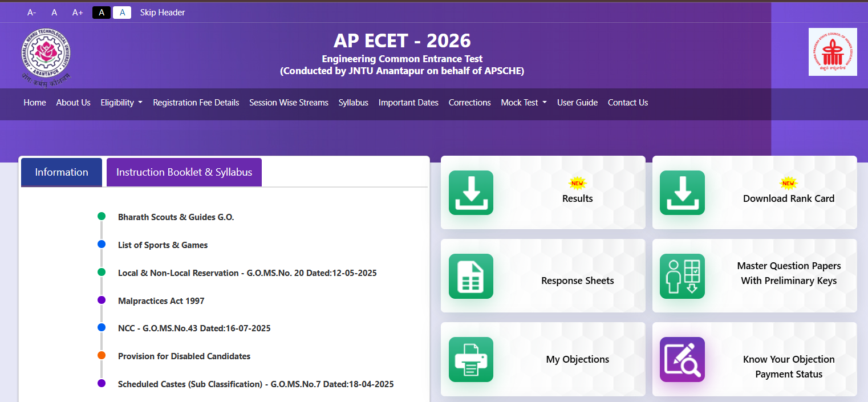Screen dimensions: 868x402
Task: Click the download icon beside Download Rank Card
Action: pyautogui.click(x=682, y=193)
